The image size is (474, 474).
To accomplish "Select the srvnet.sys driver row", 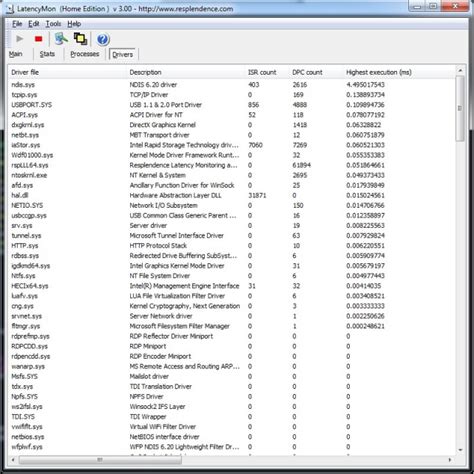I will point(231,316).
